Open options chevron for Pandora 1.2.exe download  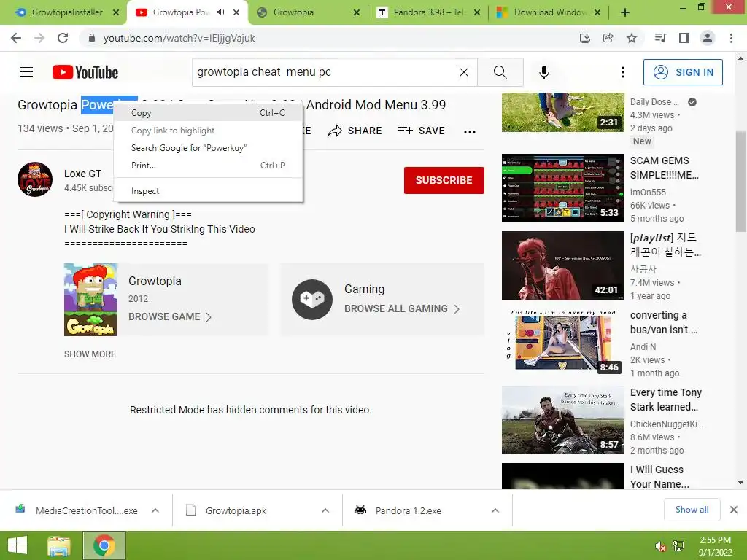click(x=495, y=510)
